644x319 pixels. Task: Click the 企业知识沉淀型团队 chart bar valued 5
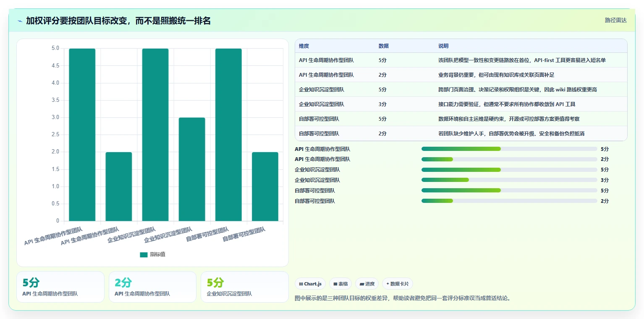(x=155, y=135)
